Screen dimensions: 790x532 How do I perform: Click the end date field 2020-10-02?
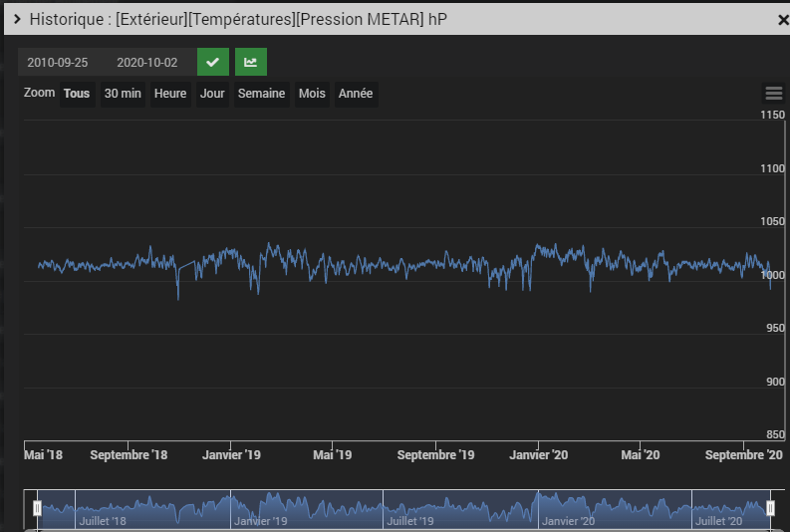pos(147,62)
